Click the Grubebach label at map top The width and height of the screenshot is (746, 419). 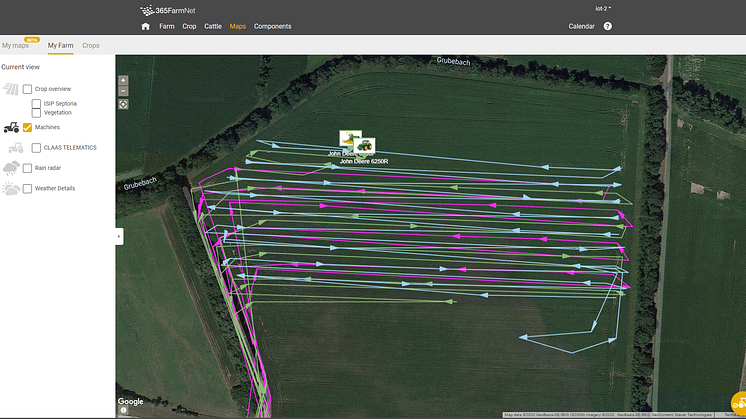453,61
